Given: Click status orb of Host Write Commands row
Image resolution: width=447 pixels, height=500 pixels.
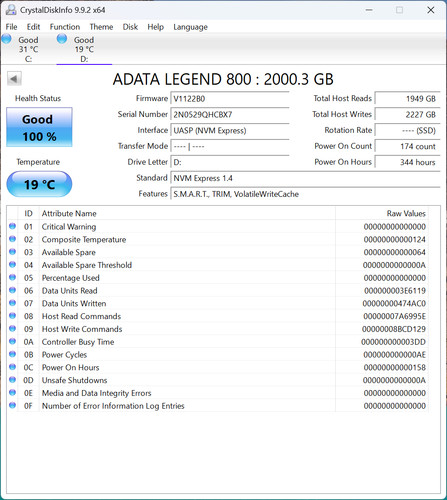Looking at the screenshot, I should click(x=12, y=329).
